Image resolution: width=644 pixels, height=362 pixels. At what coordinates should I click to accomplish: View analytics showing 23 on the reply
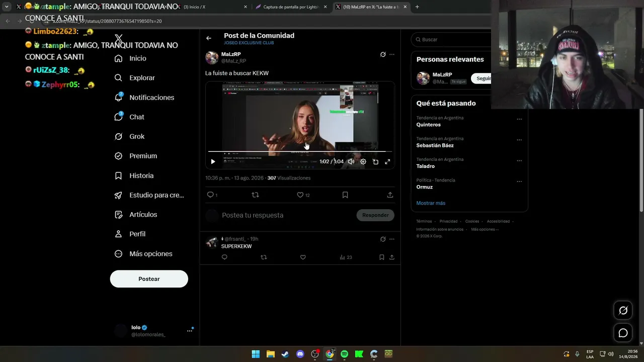tap(346, 257)
